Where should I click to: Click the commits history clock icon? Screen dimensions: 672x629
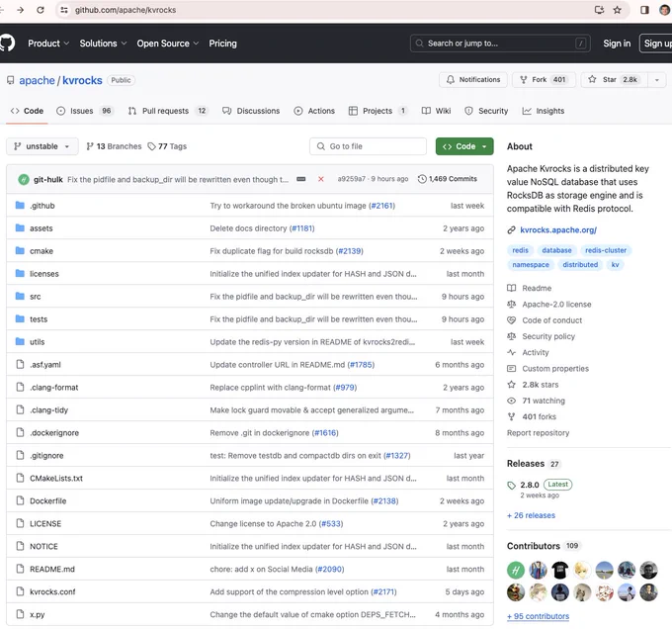[x=422, y=179]
